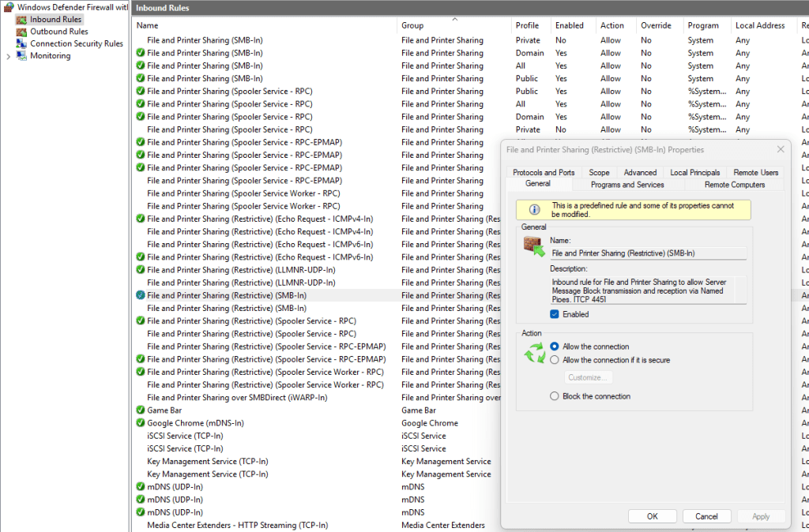Click the rule Name text field
Viewport: 809px width, 532px height.
click(x=647, y=253)
